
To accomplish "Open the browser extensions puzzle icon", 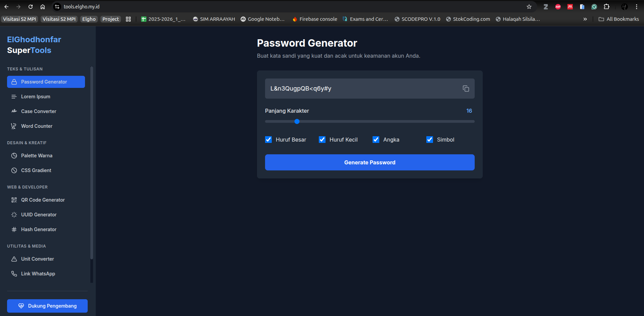I will (606, 7).
